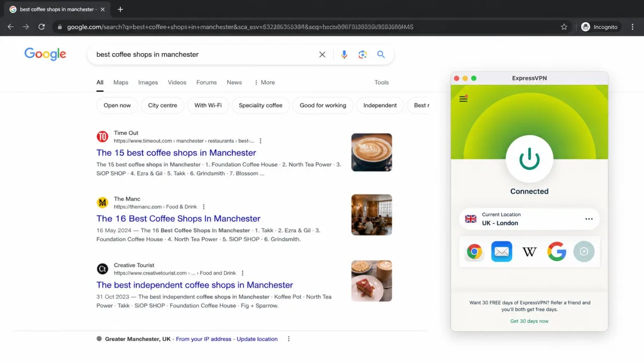Click the Google logo

pos(45,54)
